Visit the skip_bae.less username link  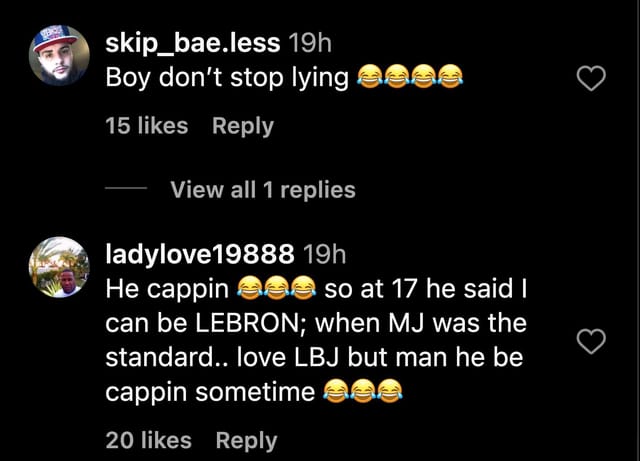pos(193,43)
